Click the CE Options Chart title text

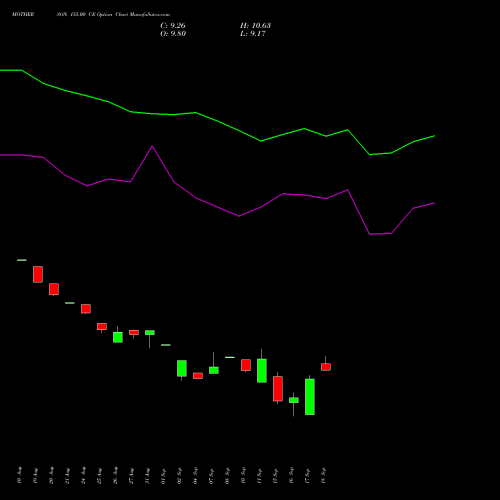[x=108, y=15]
